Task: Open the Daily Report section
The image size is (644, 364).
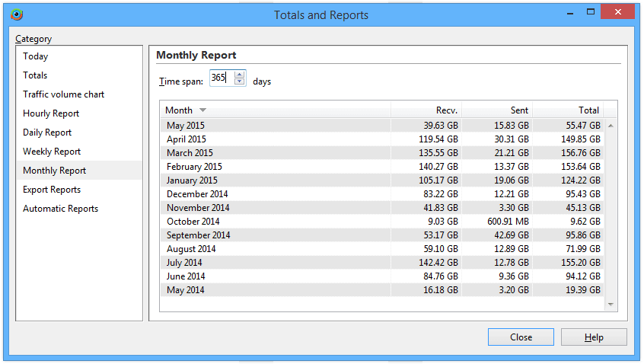Action: (47, 133)
